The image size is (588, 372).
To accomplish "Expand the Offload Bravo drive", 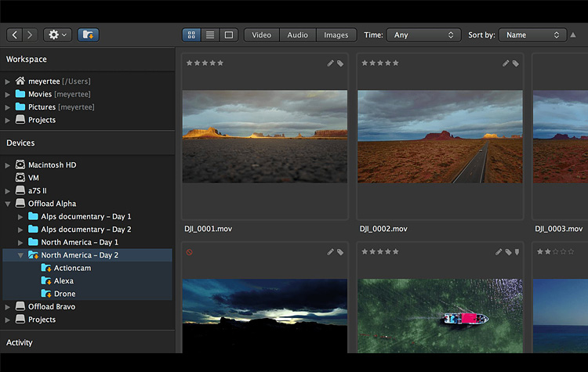I will pyautogui.click(x=8, y=307).
